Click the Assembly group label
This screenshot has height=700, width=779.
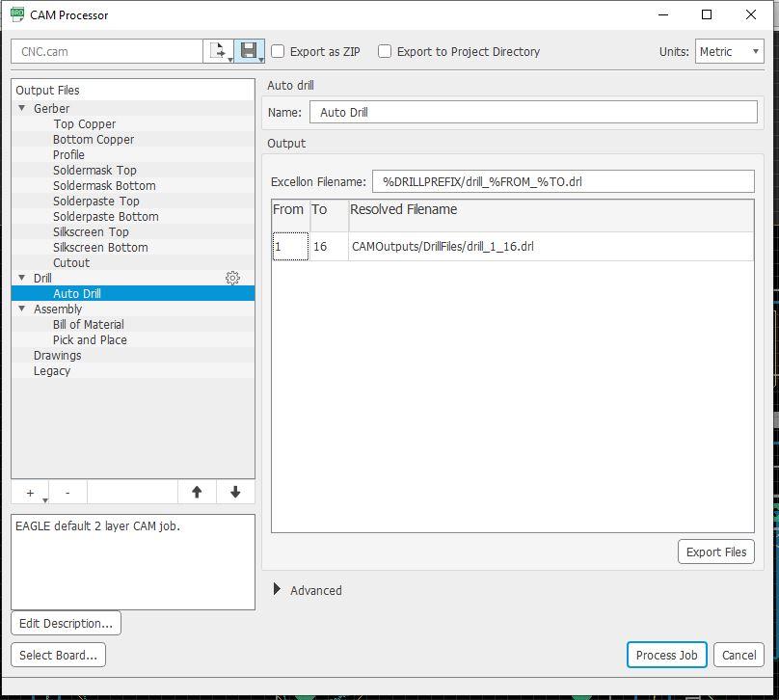click(58, 309)
